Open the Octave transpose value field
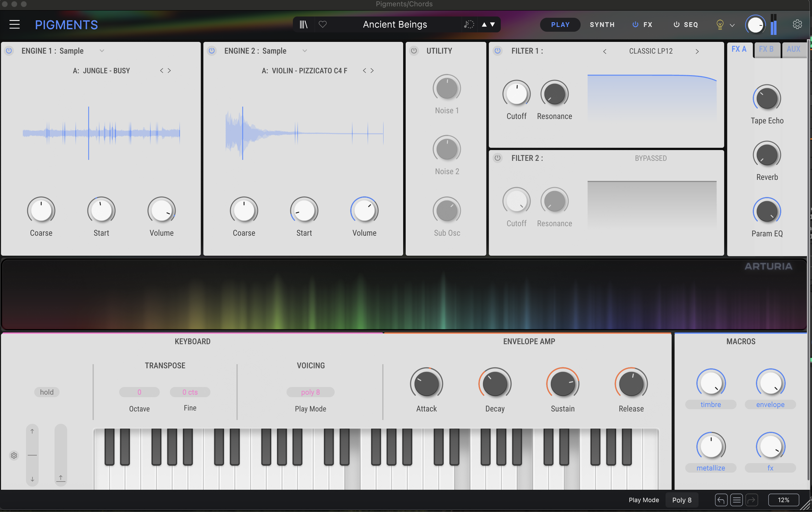 point(139,392)
